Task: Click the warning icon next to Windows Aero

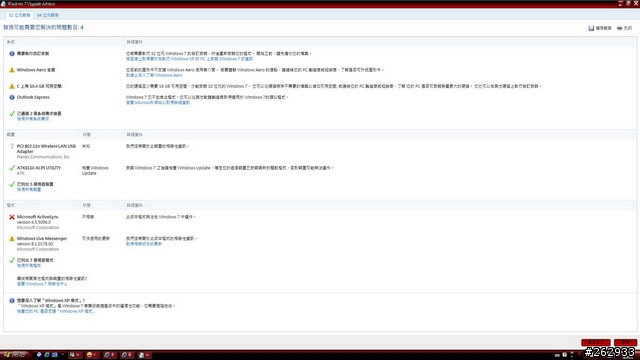Action: 12,70
